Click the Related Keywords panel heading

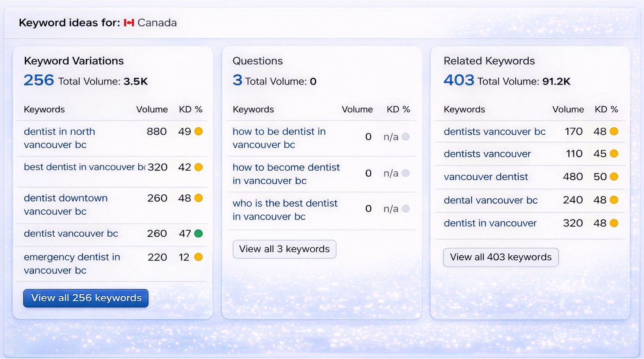pyautogui.click(x=489, y=61)
